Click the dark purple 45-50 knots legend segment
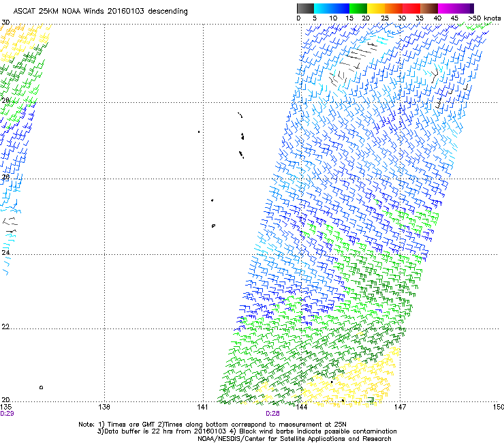Image resolution: width=504 pixels, height=443 pixels. point(464,8)
